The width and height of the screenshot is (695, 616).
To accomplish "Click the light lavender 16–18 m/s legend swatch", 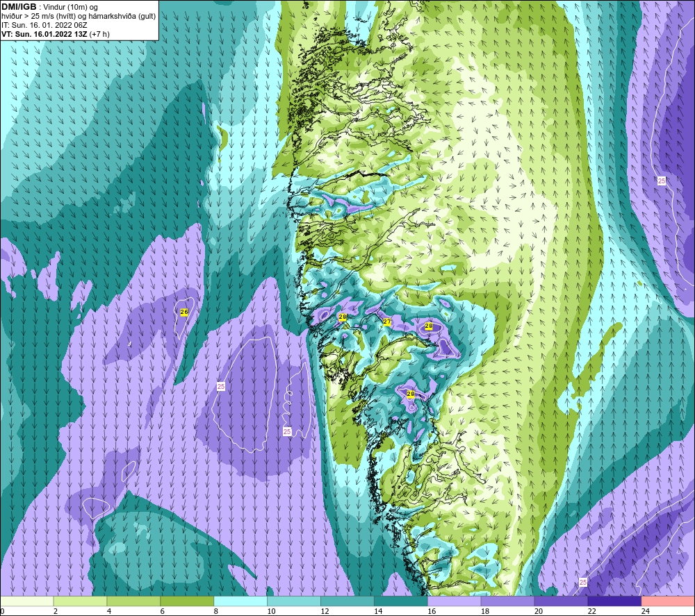I will [455, 601].
